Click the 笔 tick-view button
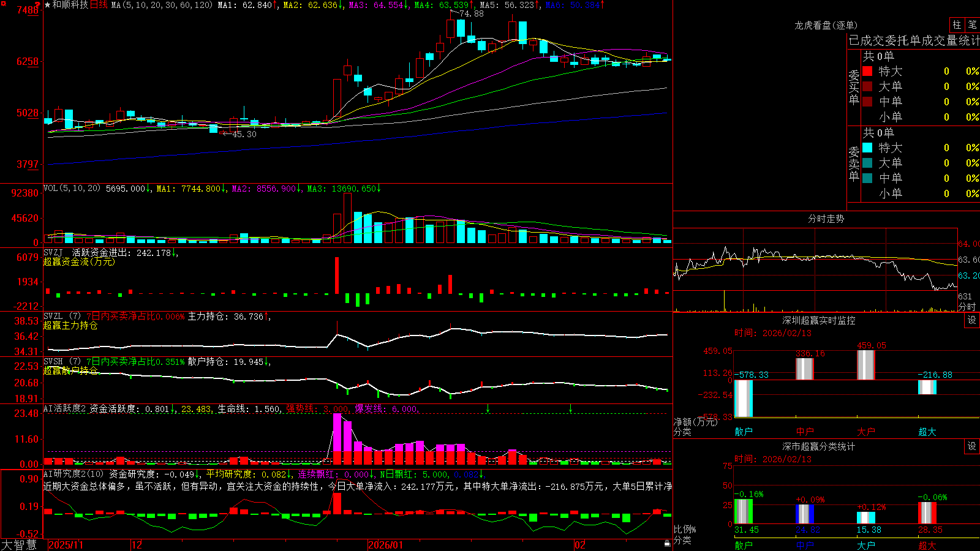The height and width of the screenshot is (551, 980). 972,24
